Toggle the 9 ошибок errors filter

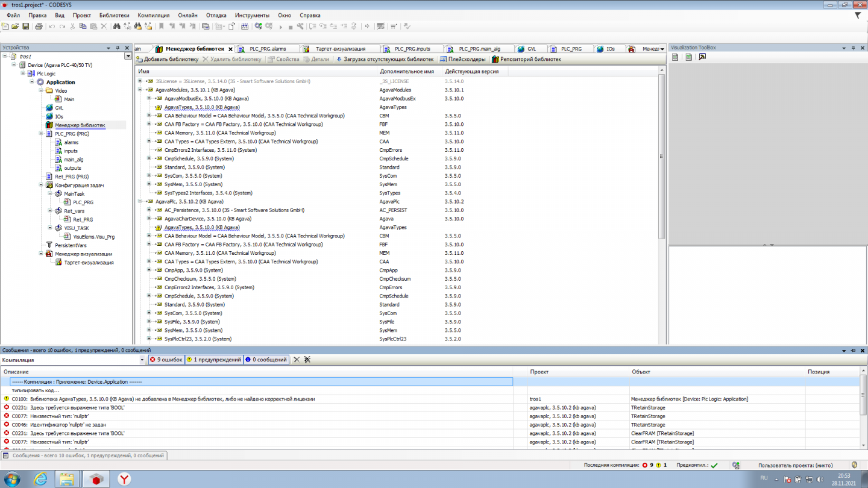(166, 360)
